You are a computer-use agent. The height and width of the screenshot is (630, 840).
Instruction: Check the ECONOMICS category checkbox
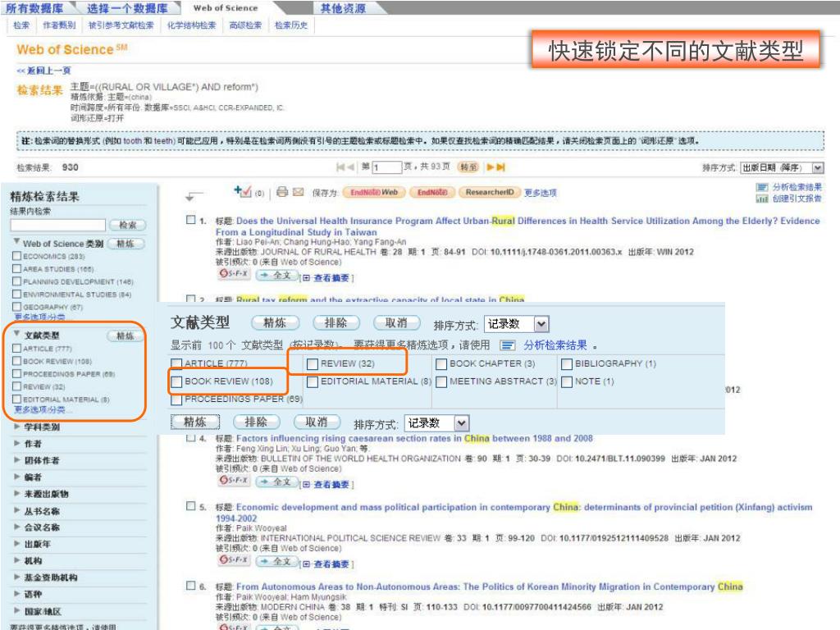pyautogui.click(x=16, y=256)
